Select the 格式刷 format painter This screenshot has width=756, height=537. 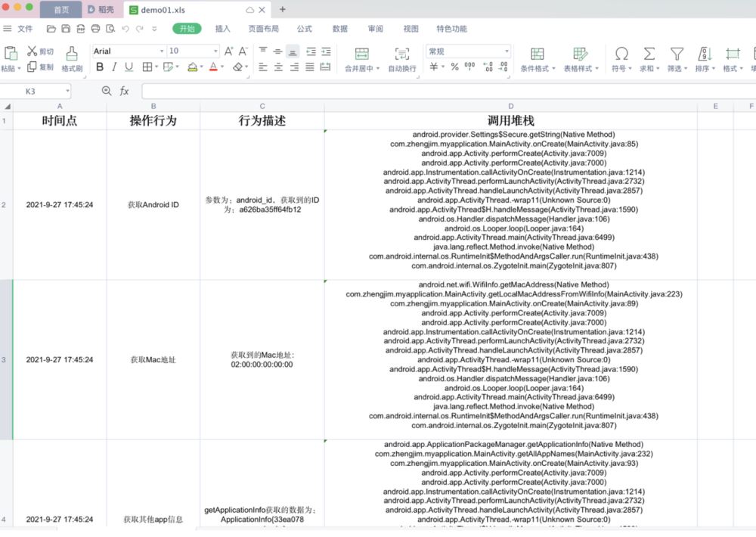coord(72,59)
